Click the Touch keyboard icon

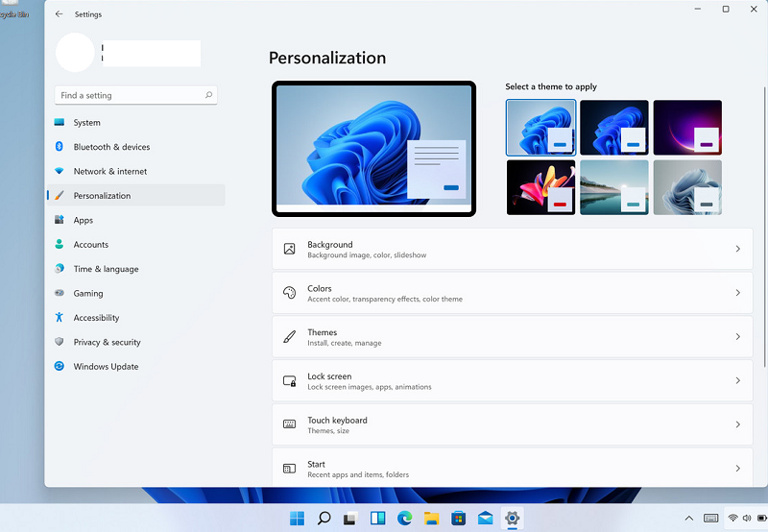pyautogui.click(x=290, y=424)
